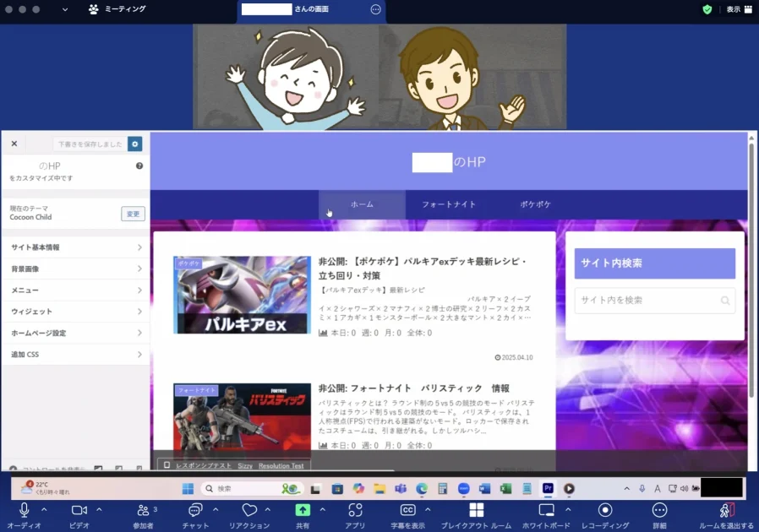The height and width of the screenshot is (532, 759).
Task: Expand caption options caret next to 字幕を表示
Action: (x=428, y=510)
